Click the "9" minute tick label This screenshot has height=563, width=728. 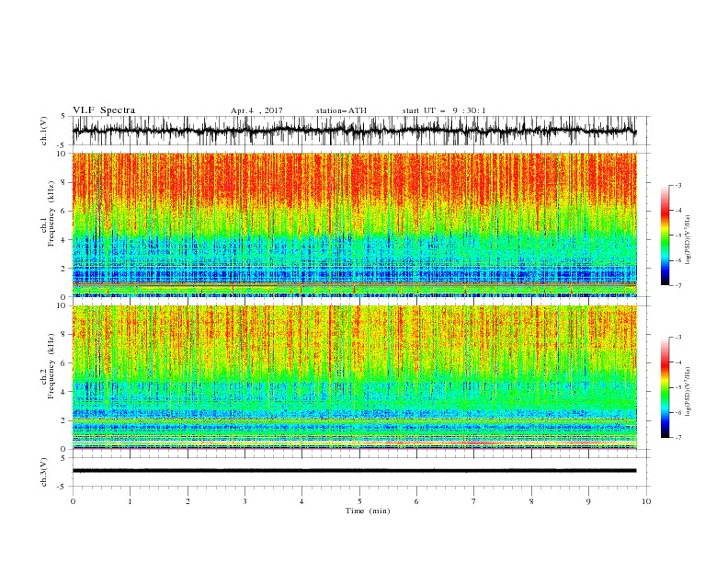pyautogui.click(x=588, y=501)
